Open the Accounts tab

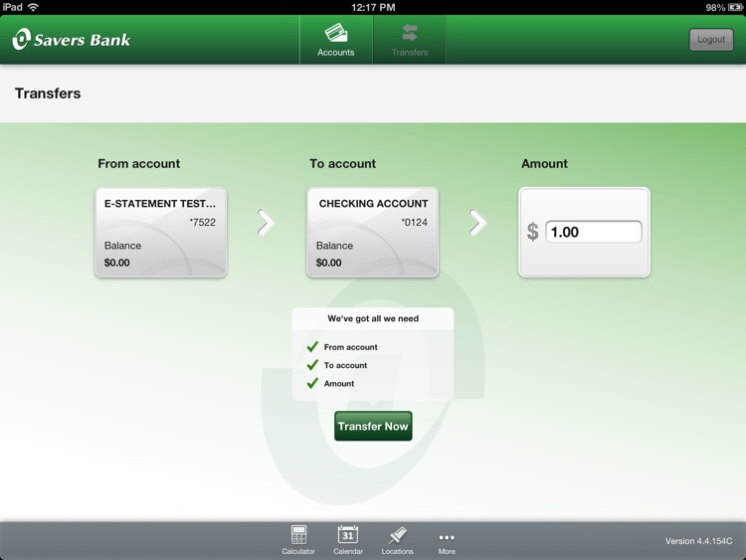pos(336,40)
